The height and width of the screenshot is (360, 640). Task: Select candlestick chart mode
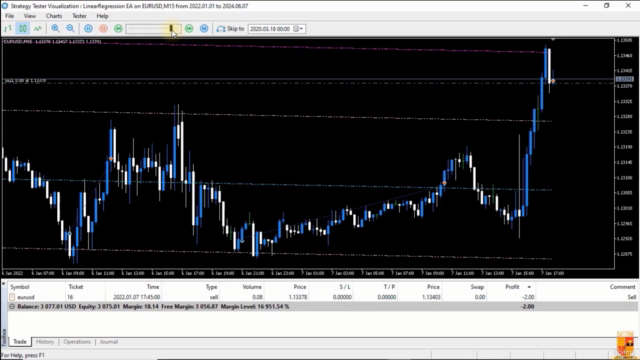pos(22,29)
